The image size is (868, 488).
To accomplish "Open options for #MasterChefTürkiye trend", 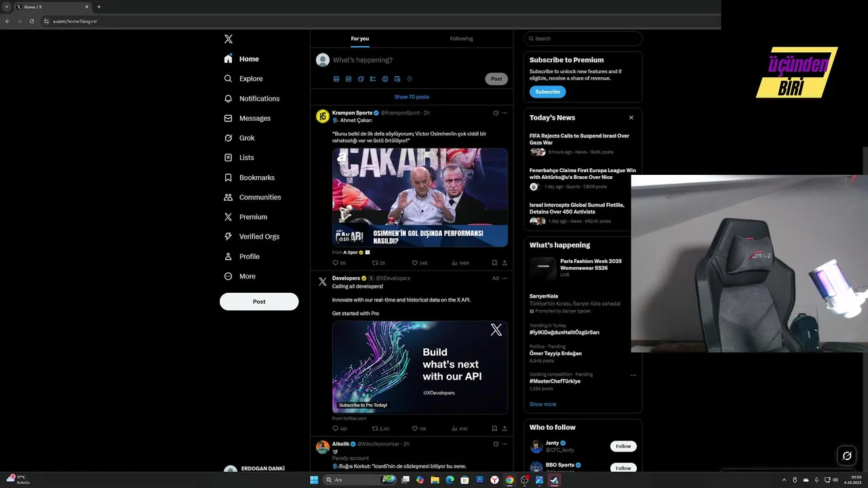I will (x=633, y=375).
